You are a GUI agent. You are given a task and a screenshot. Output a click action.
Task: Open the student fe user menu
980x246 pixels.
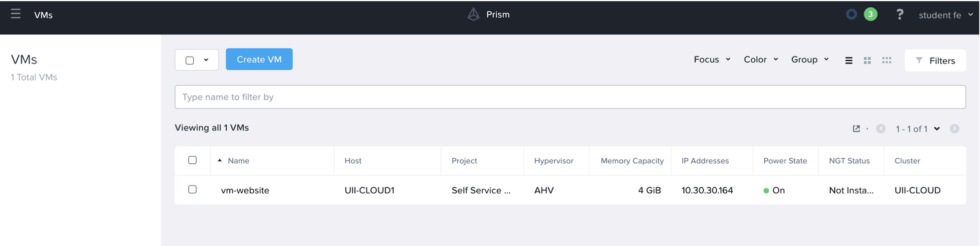945,15
